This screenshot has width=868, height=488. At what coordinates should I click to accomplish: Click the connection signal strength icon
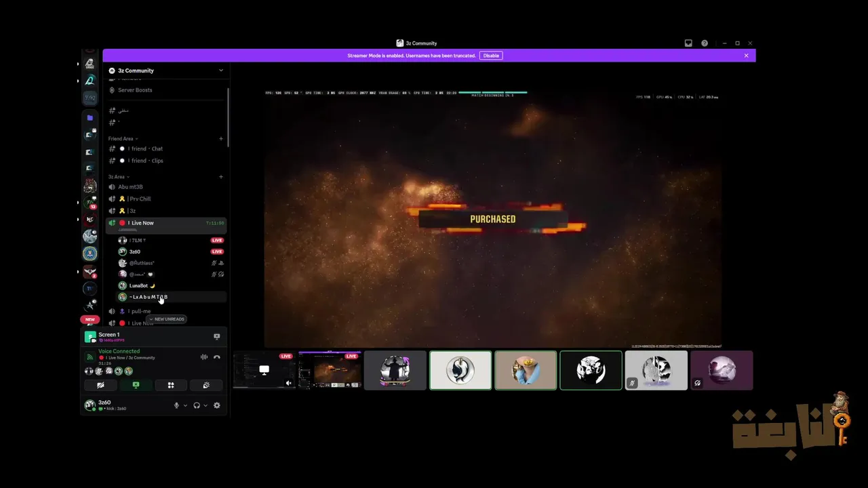coord(90,357)
